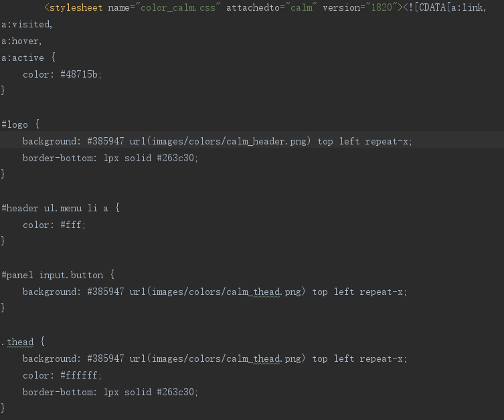The width and height of the screenshot is (504, 420).
Task: Click the color value #48715b
Action: [x=79, y=74]
